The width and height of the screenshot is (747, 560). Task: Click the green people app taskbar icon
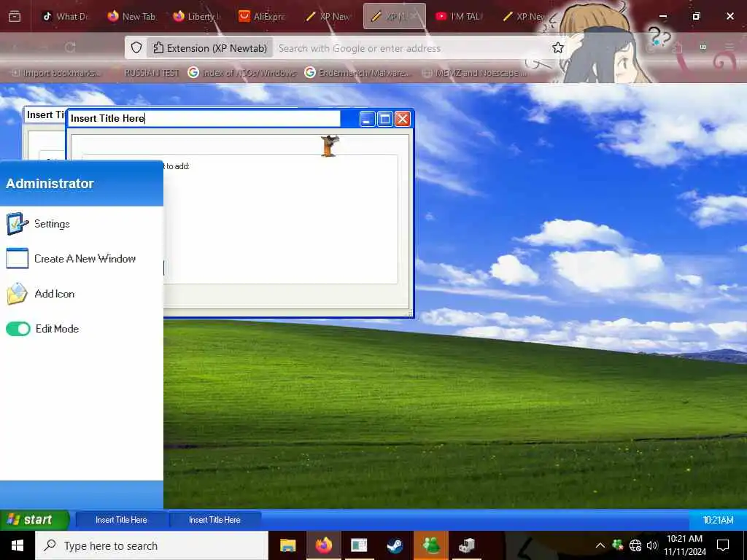tap(431, 545)
